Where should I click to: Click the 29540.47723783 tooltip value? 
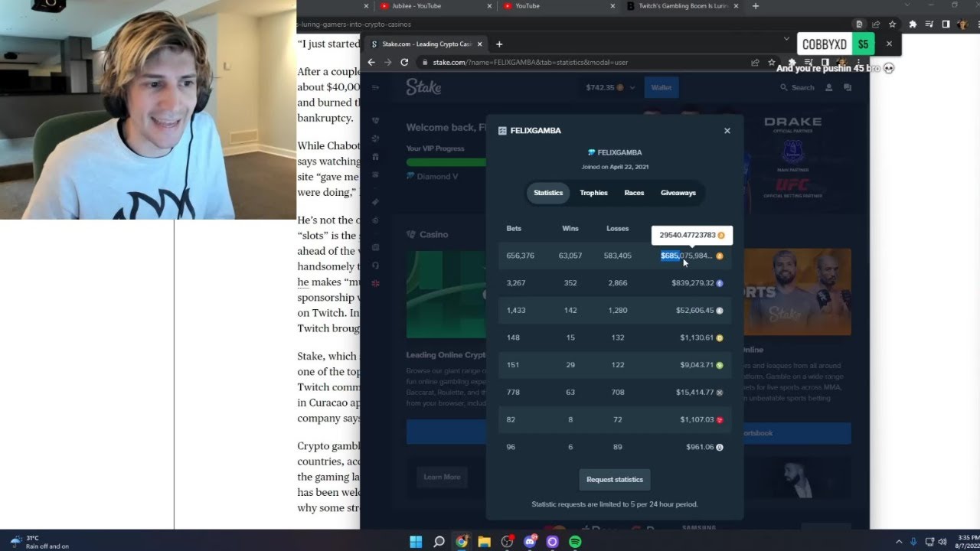point(688,235)
